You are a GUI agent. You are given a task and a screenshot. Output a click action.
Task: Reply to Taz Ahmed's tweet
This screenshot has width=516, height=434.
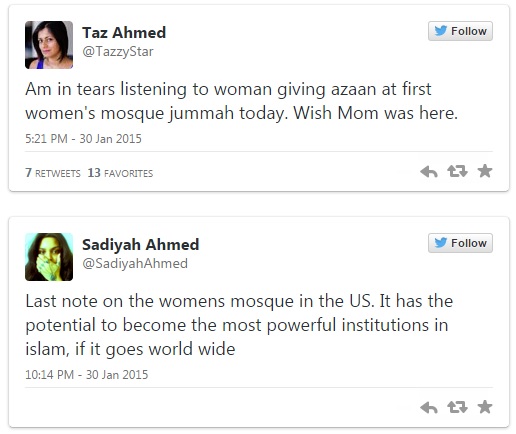point(429,172)
